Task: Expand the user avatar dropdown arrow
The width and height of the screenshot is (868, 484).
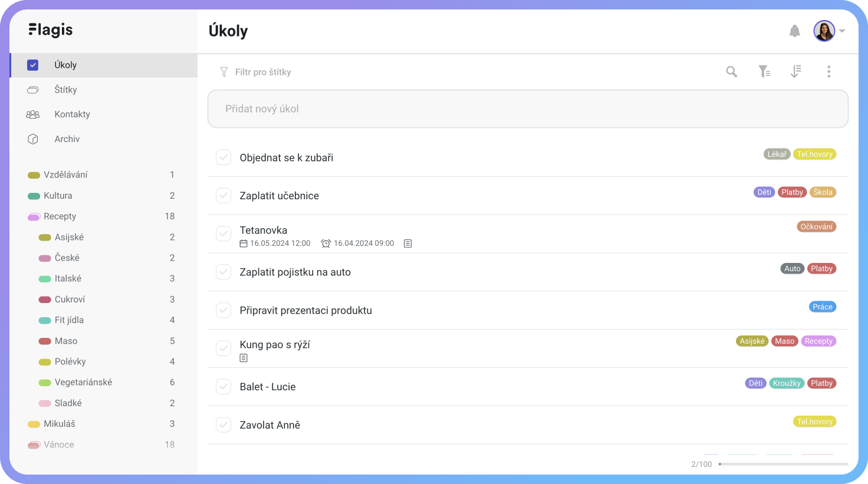Action: pos(842,31)
